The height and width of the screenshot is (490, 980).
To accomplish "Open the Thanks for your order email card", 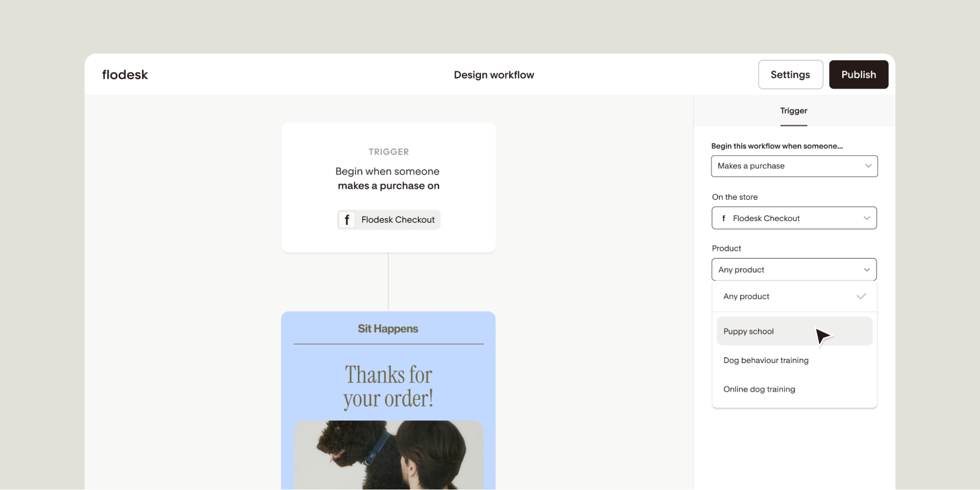I will coord(388,401).
